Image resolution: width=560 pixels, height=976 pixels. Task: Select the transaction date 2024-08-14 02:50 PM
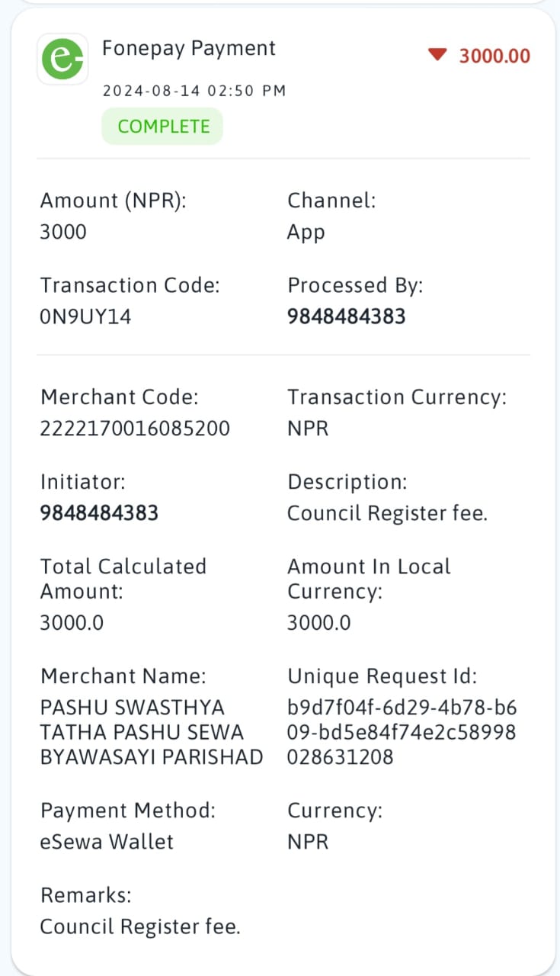coord(194,91)
